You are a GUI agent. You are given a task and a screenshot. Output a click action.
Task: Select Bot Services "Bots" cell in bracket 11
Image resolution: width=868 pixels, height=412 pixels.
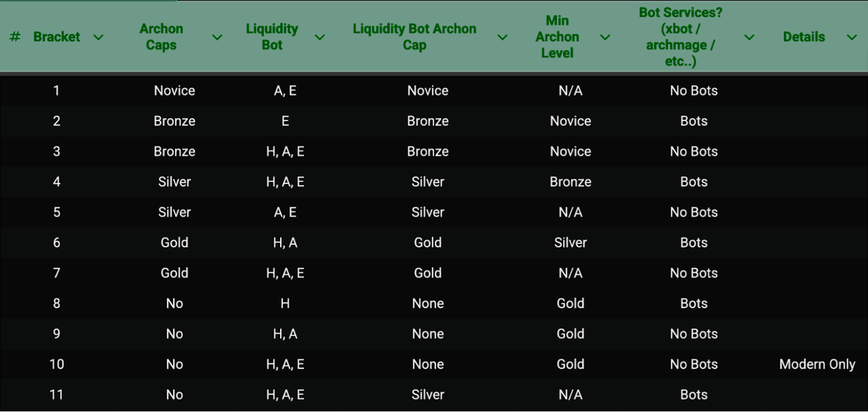point(694,395)
